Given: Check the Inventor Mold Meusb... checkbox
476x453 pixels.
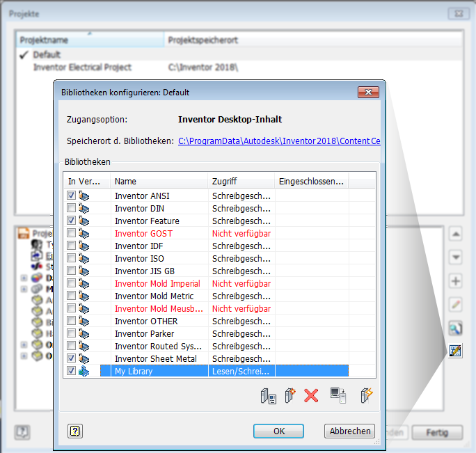Looking at the screenshot, I should click(x=72, y=308).
